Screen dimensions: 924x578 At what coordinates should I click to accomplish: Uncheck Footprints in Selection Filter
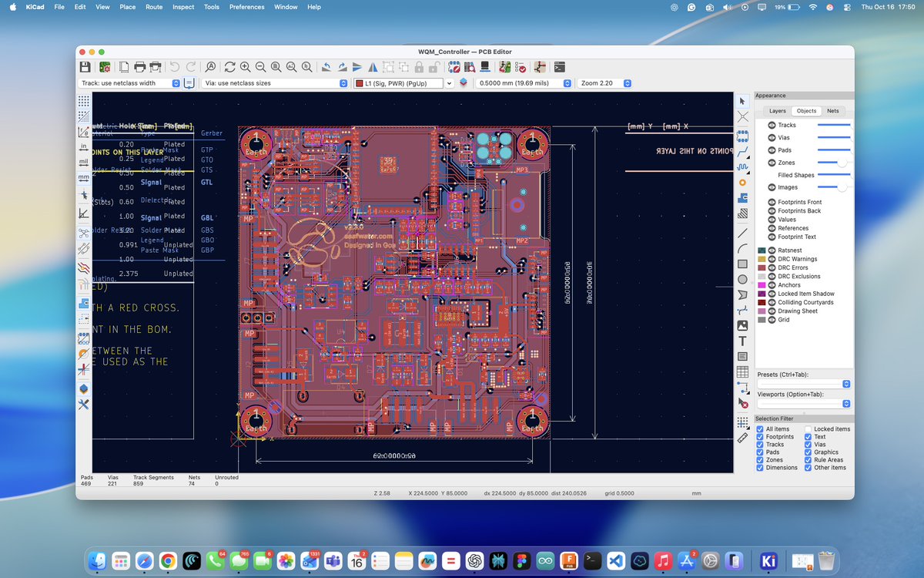760,437
